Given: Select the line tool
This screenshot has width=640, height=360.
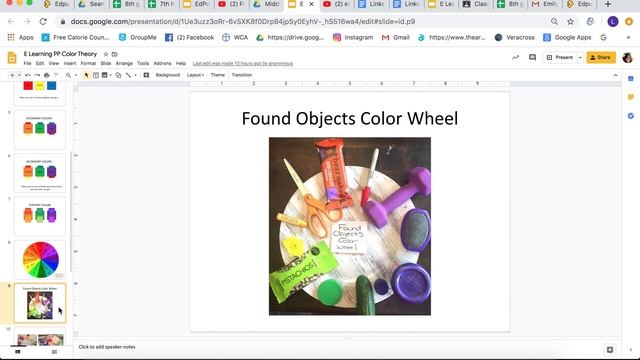Looking at the screenshot, I should point(128,75).
